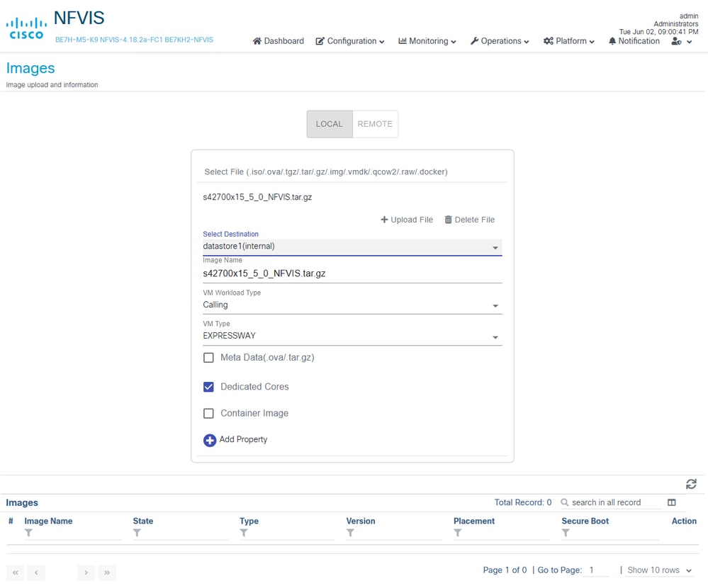Open the Notification menu item
The height and width of the screenshot is (588, 708).
[634, 41]
